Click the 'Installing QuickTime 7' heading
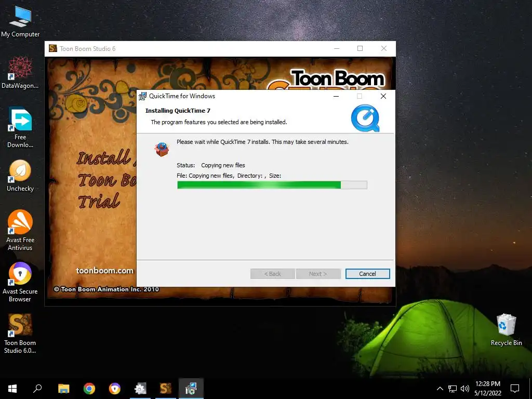This screenshot has height=399, width=532. pos(178,111)
